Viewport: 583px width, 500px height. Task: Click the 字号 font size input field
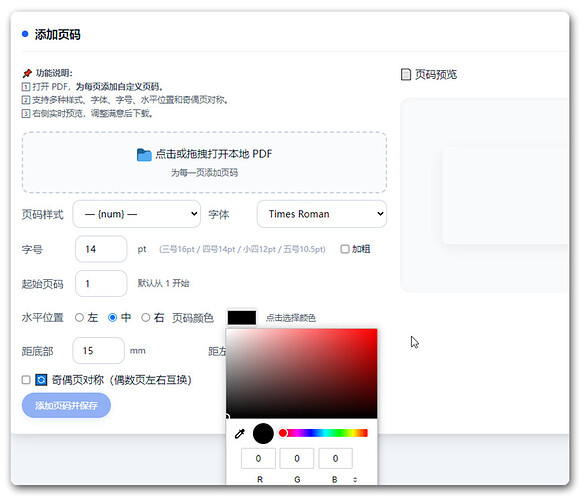pyautogui.click(x=101, y=249)
